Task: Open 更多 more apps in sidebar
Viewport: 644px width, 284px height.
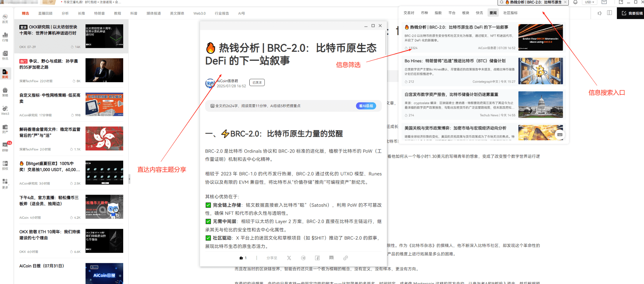Action: tap(5, 184)
